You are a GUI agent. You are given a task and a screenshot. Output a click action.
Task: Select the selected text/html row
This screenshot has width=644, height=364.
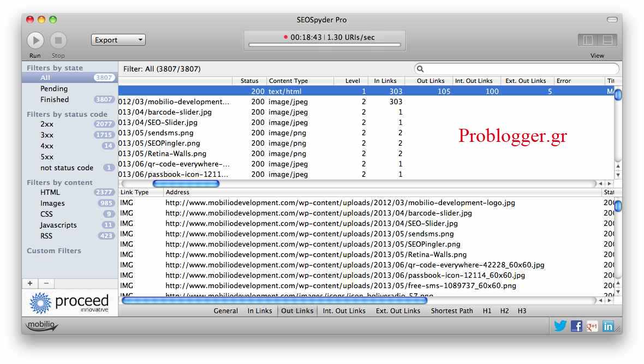point(366,91)
